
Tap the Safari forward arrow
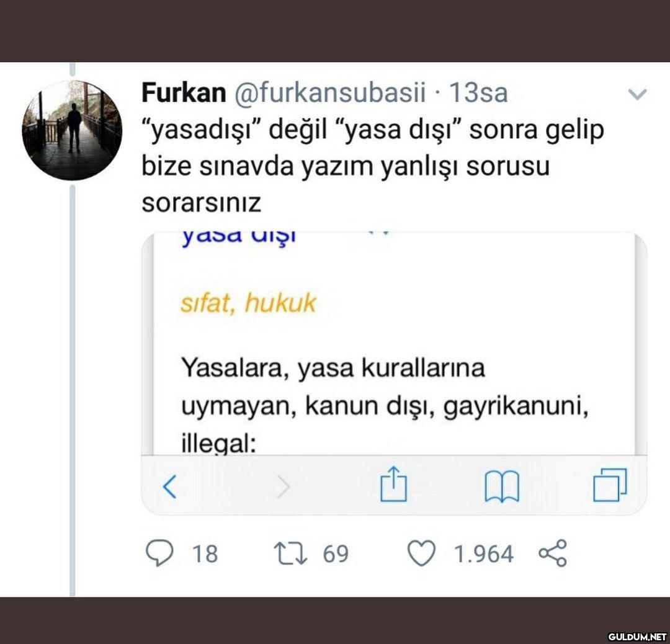(x=283, y=487)
